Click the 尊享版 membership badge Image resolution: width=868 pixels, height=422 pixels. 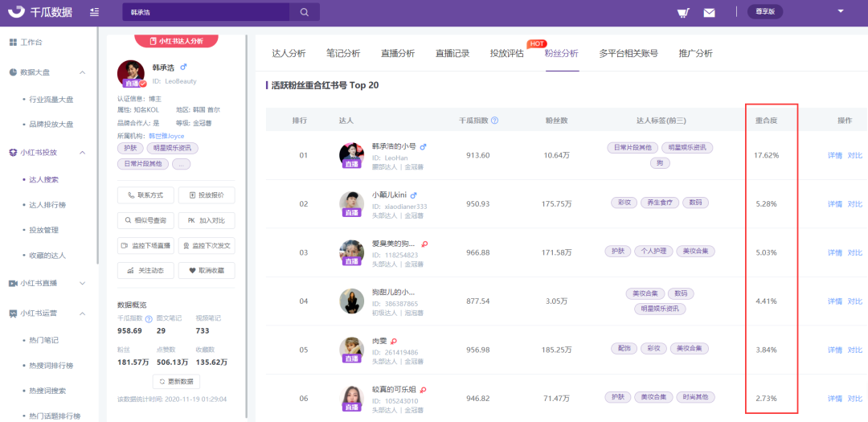click(765, 11)
